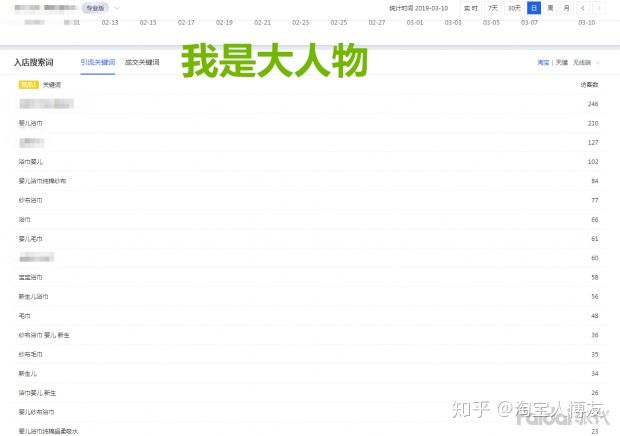
Task: Click the 统计时间 2019-03-10 date field
Action: (418, 8)
